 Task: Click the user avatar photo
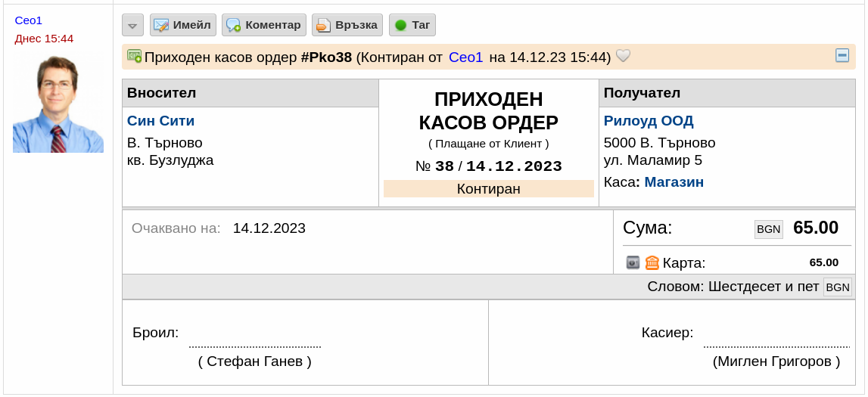[58, 104]
